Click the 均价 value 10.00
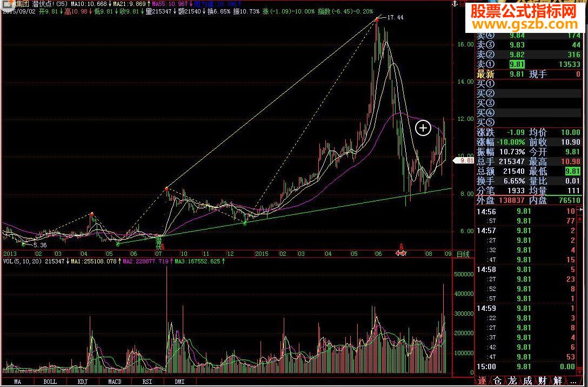 click(x=570, y=132)
